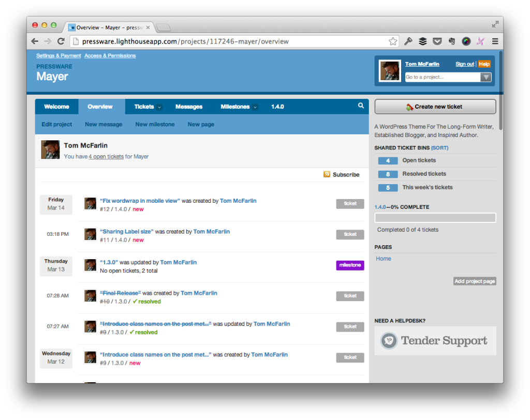The width and height of the screenshot is (530, 420).
Task: Open the 1.3.0 milestone update entry
Action: (x=109, y=262)
